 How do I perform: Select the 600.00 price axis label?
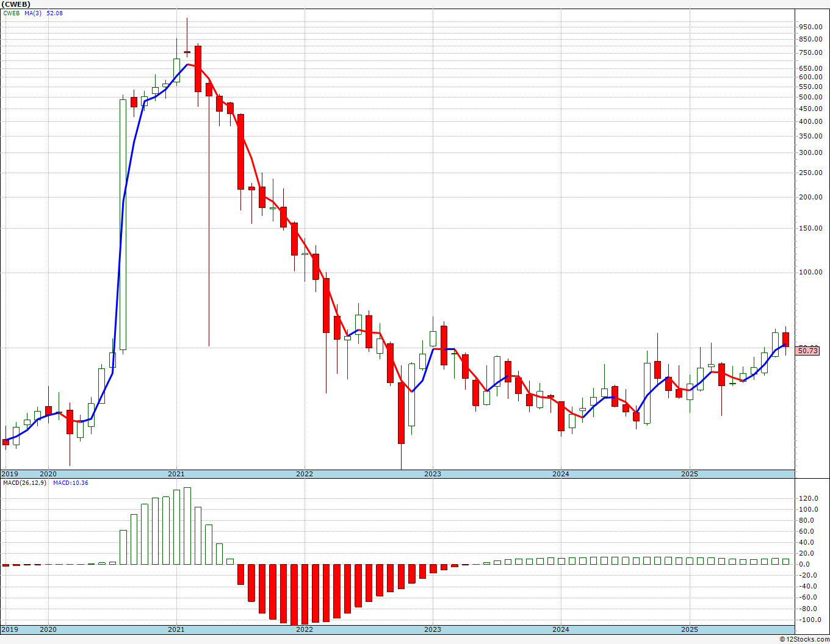810,77
